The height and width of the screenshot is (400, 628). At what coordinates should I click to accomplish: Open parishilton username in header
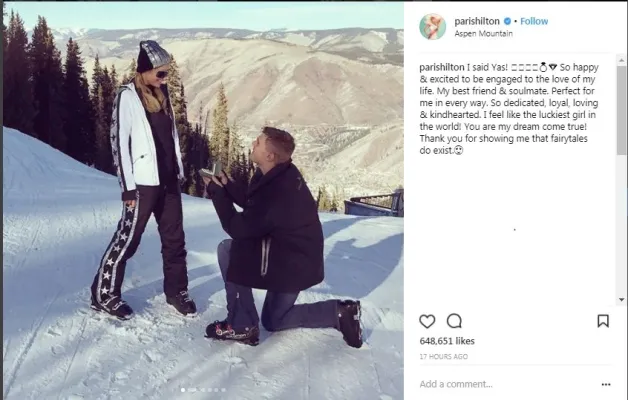477,21
